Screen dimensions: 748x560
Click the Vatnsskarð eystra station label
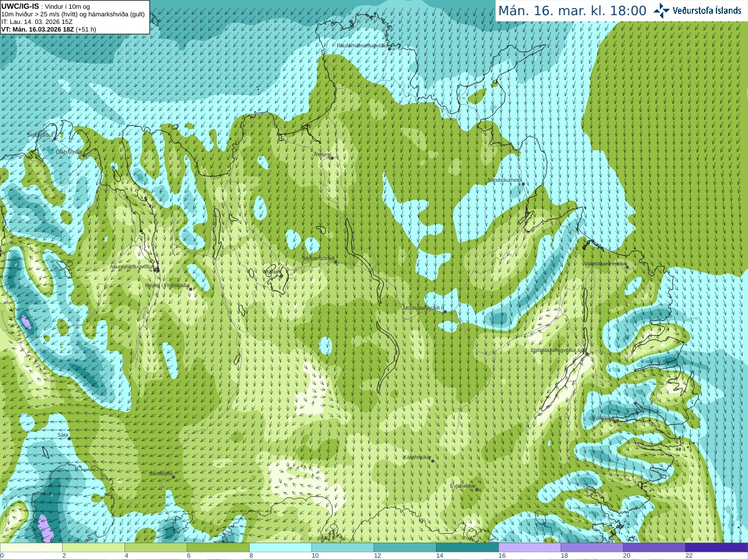coord(605,264)
